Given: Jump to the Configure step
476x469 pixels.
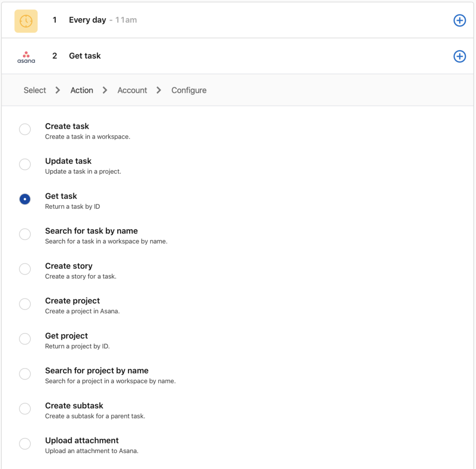Looking at the screenshot, I should [189, 90].
